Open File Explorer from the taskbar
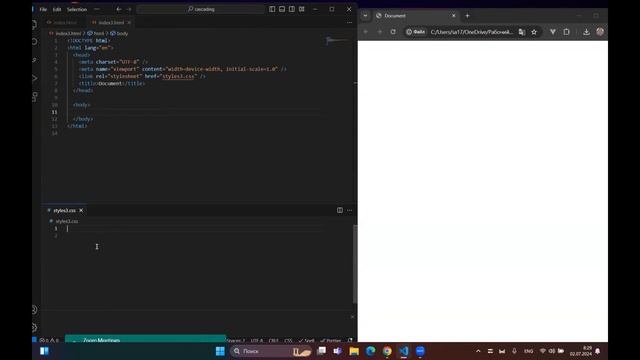 354,351
